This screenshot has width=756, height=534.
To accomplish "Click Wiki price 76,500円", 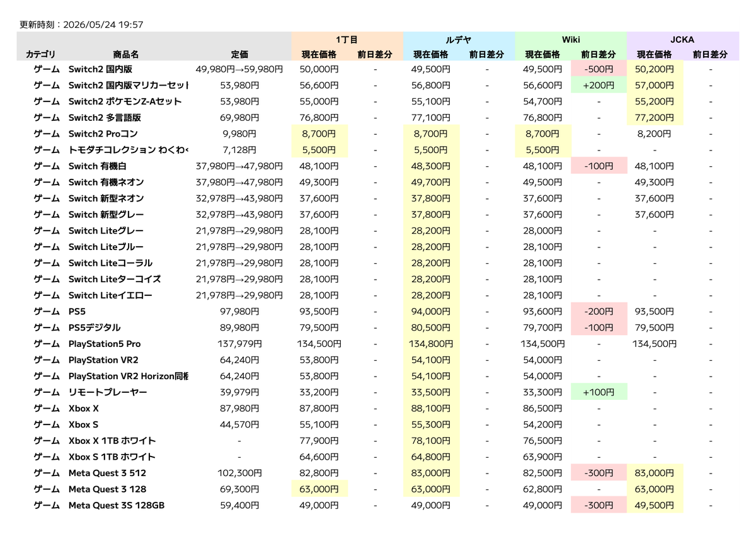I will pyautogui.click(x=543, y=441).
